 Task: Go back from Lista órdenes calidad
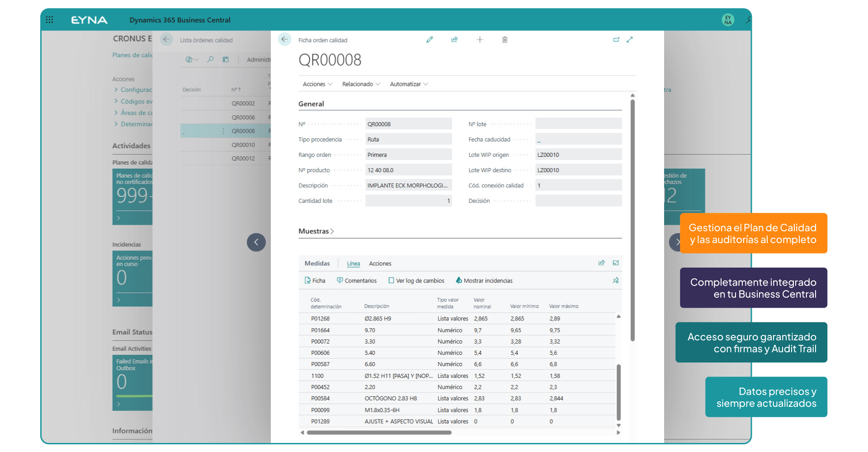166,39
